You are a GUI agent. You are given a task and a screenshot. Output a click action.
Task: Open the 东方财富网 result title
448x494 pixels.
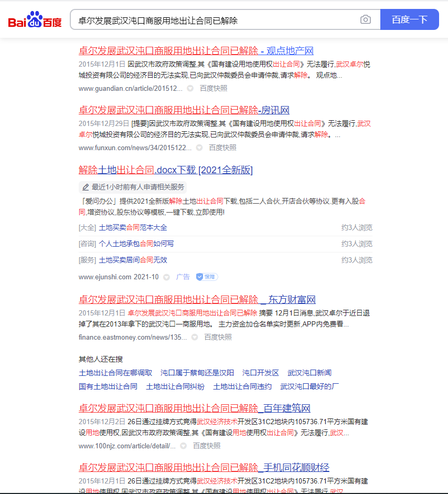[x=197, y=300]
